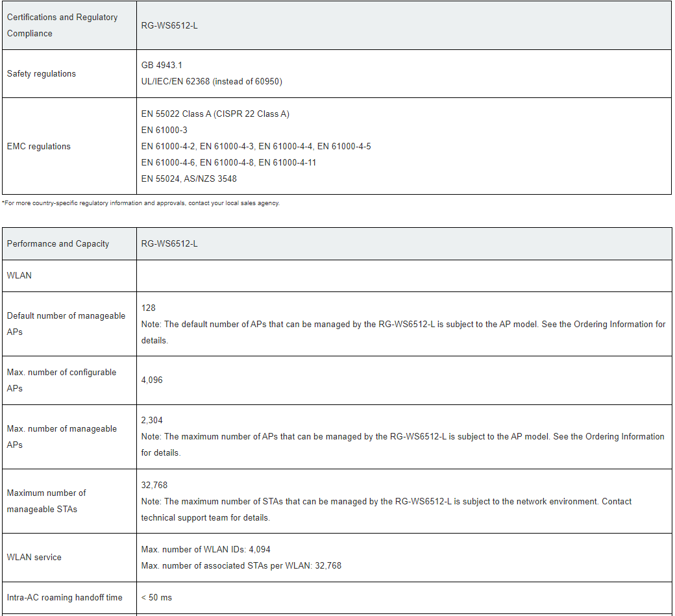Click "Max. number of manageable APs" label

(62, 436)
